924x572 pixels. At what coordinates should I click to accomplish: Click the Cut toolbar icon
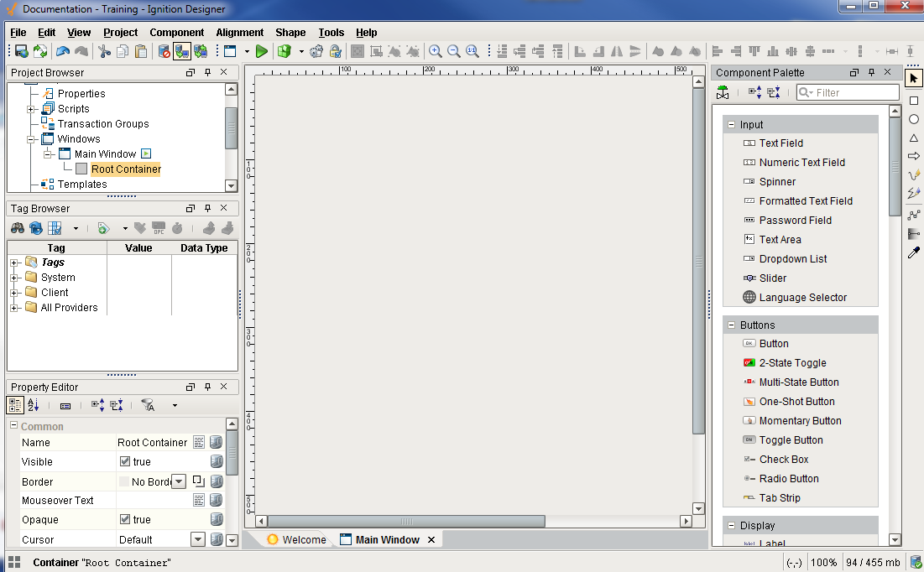click(x=104, y=51)
